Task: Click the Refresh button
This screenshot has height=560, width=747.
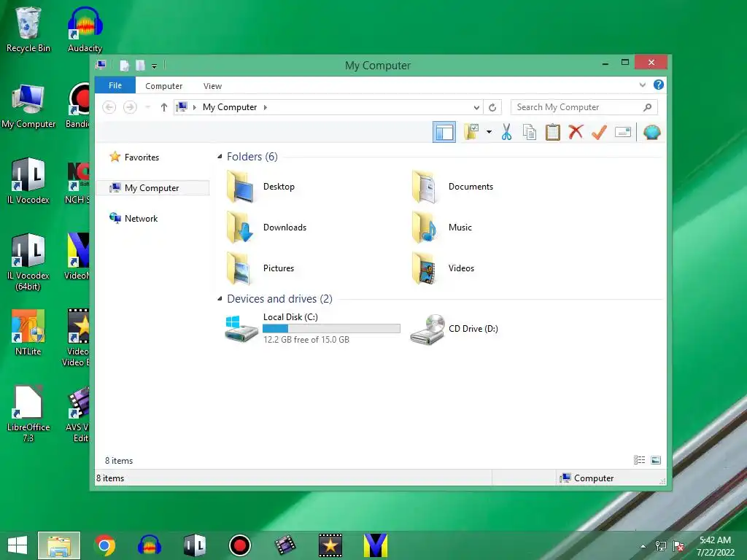Action: point(492,107)
